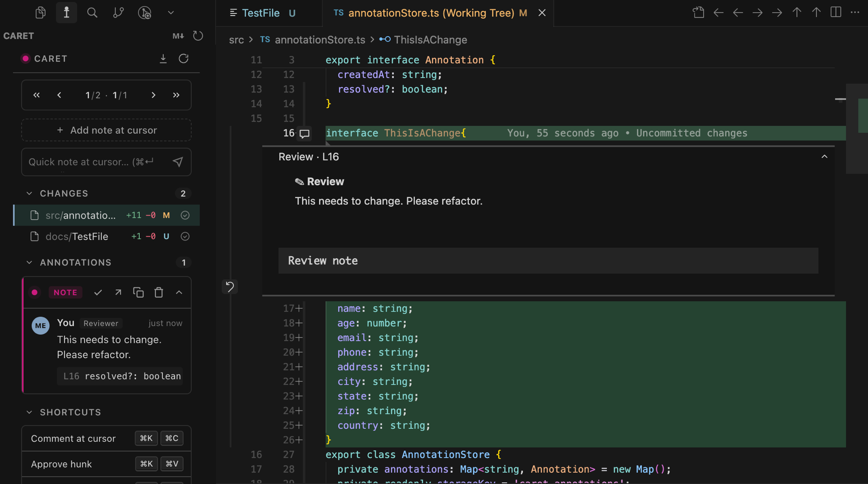Click the Reviewer role badge
This screenshot has width=868, height=484.
[101, 323]
